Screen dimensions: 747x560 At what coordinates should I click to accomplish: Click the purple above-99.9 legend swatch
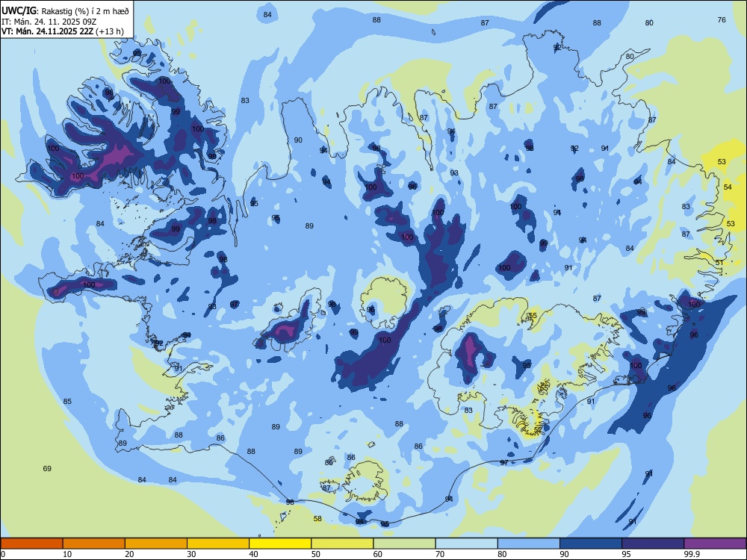click(x=715, y=544)
